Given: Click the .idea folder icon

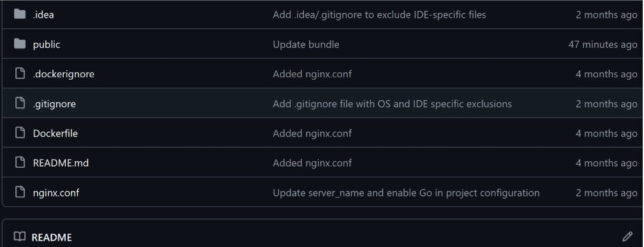Looking at the screenshot, I should [x=20, y=15].
